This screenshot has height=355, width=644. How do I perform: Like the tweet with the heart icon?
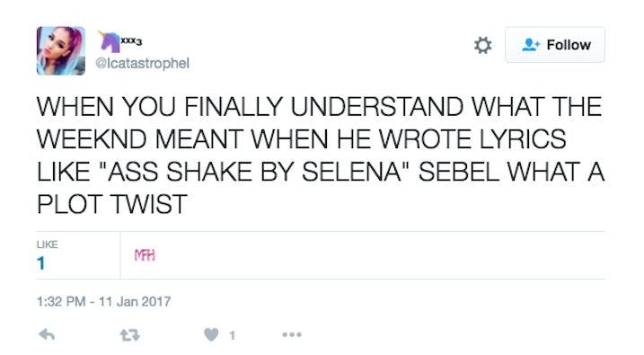tap(211, 335)
